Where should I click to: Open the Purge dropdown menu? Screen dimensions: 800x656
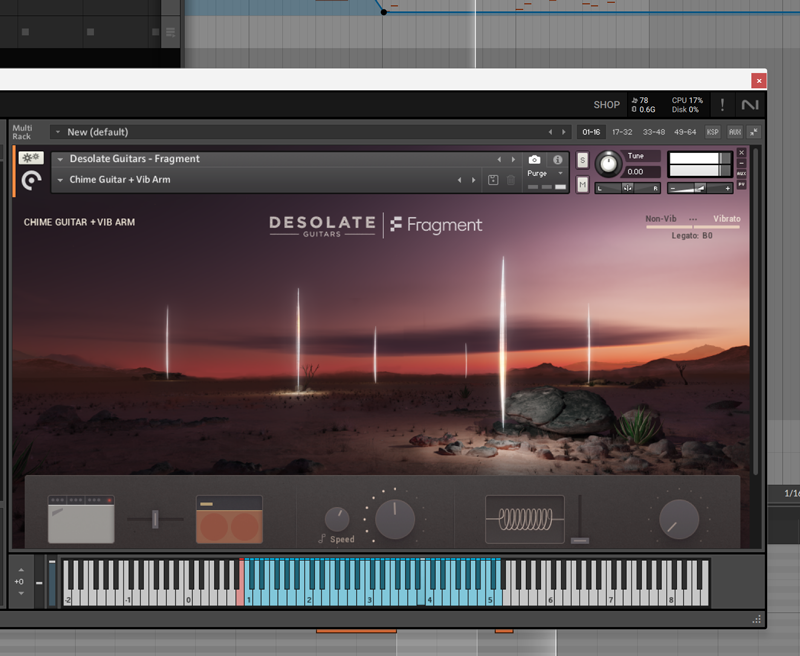tap(545, 173)
